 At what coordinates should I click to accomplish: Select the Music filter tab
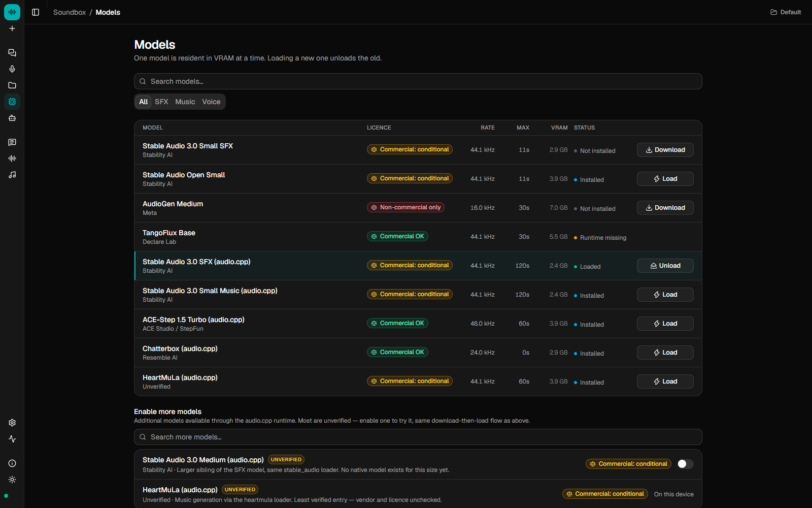click(185, 102)
